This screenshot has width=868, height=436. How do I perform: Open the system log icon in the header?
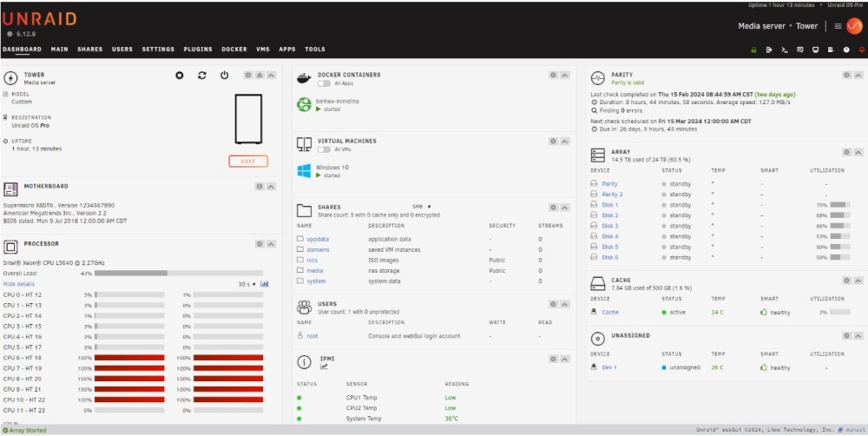tap(831, 50)
